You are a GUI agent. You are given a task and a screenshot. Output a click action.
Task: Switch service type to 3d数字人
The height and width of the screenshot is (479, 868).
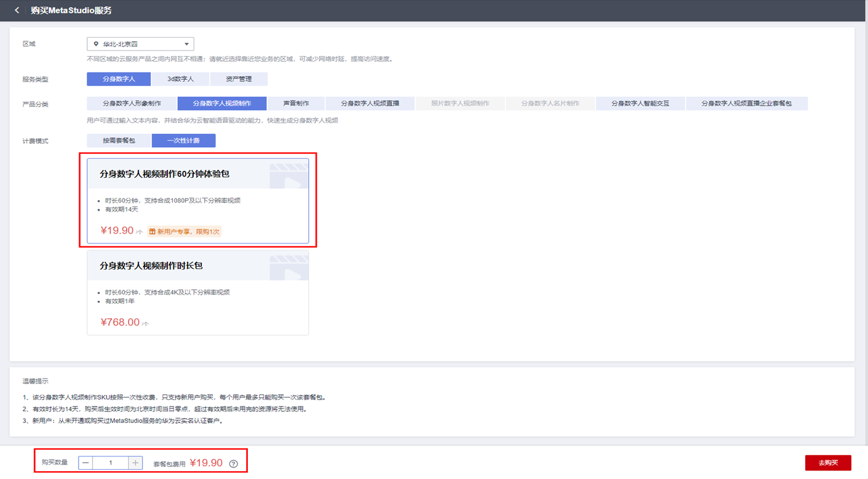click(x=180, y=79)
